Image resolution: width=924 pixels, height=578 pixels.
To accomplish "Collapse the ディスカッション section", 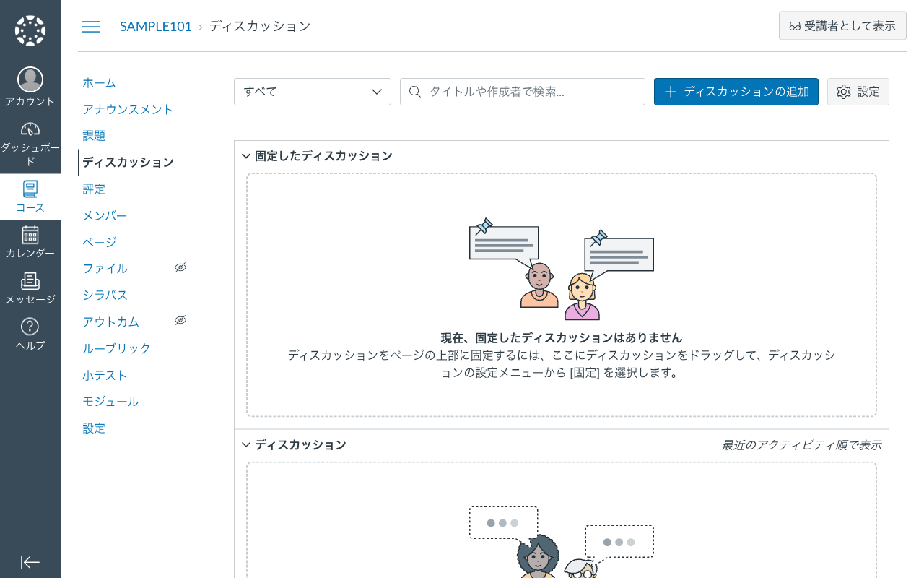I will point(245,444).
